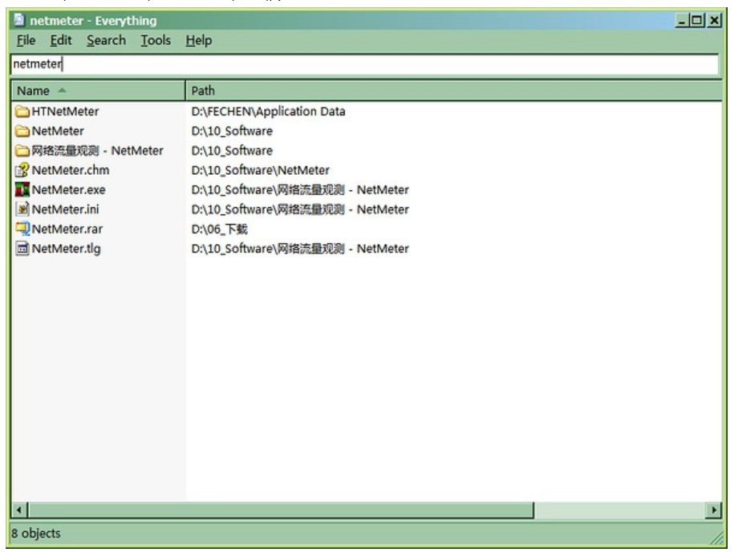
Task: Select the HTNetMeter file name
Action: coord(65,112)
